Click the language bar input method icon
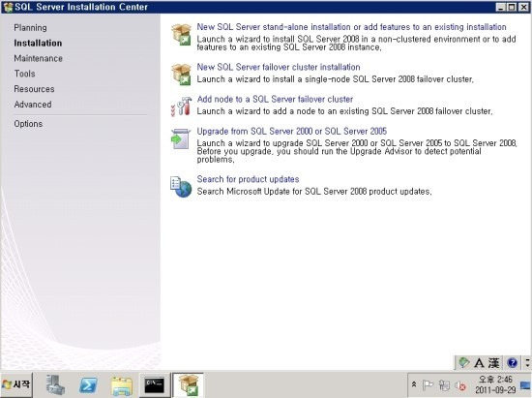 (463, 363)
